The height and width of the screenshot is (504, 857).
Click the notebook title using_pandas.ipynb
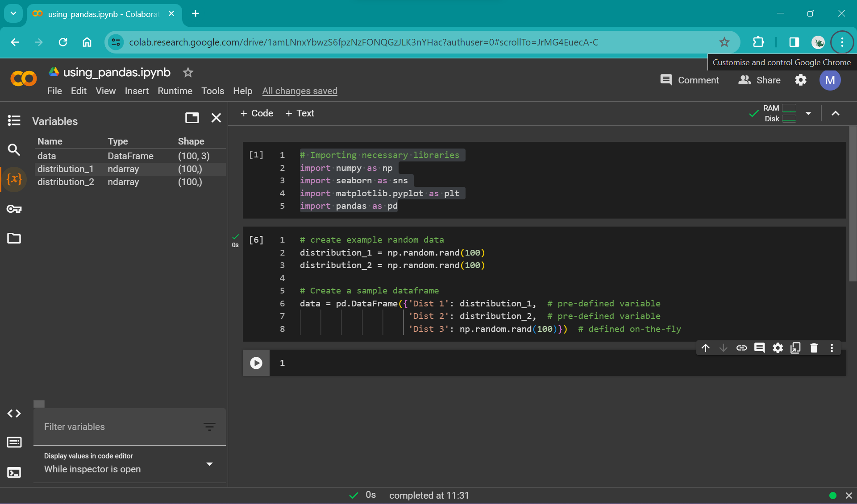tap(117, 72)
